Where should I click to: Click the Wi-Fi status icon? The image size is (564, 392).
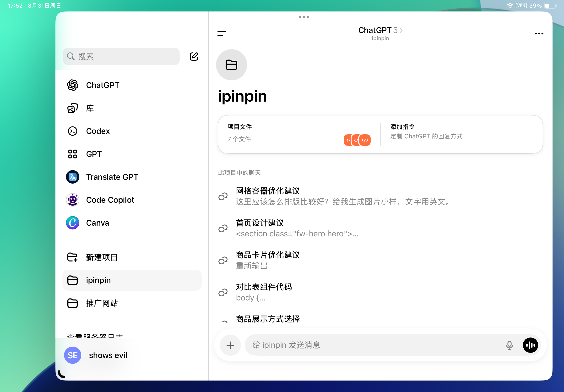pyautogui.click(x=510, y=6)
